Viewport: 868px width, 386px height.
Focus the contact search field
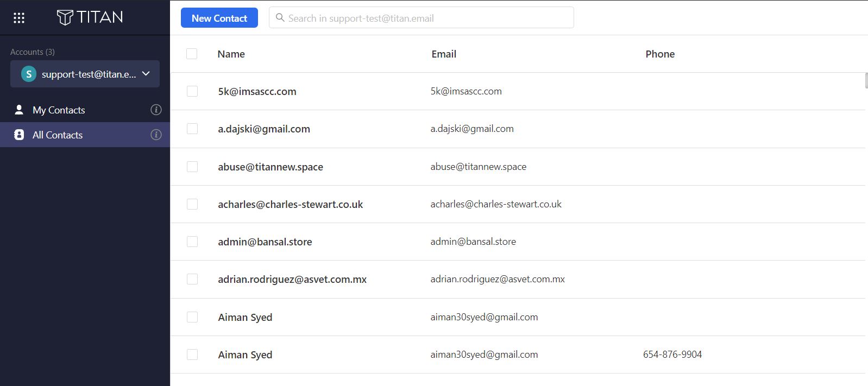coord(422,18)
